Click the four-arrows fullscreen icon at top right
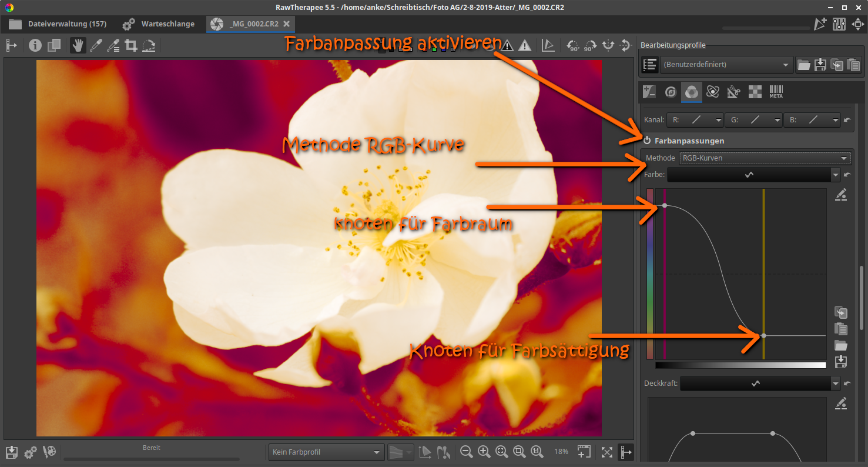This screenshot has height=467, width=868. [857, 24]
